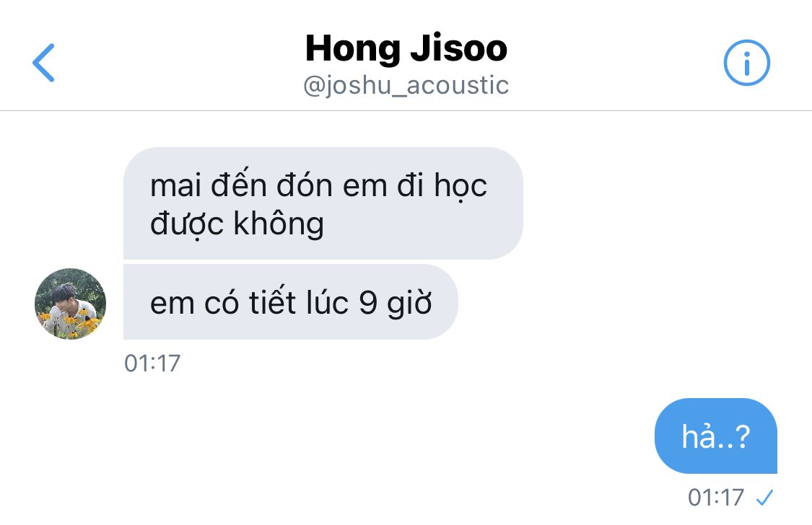Tap the 01:17 timestamp under the sent message

(716, 498)
